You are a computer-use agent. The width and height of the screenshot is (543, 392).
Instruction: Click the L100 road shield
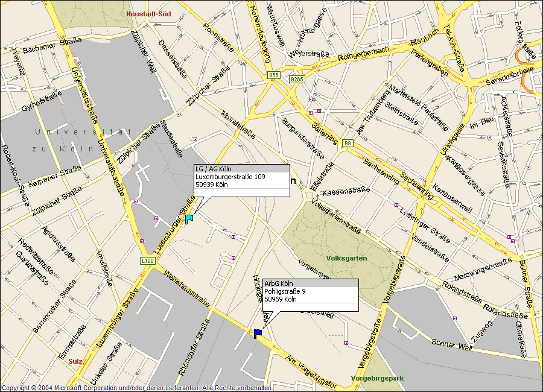coord(147,261)
